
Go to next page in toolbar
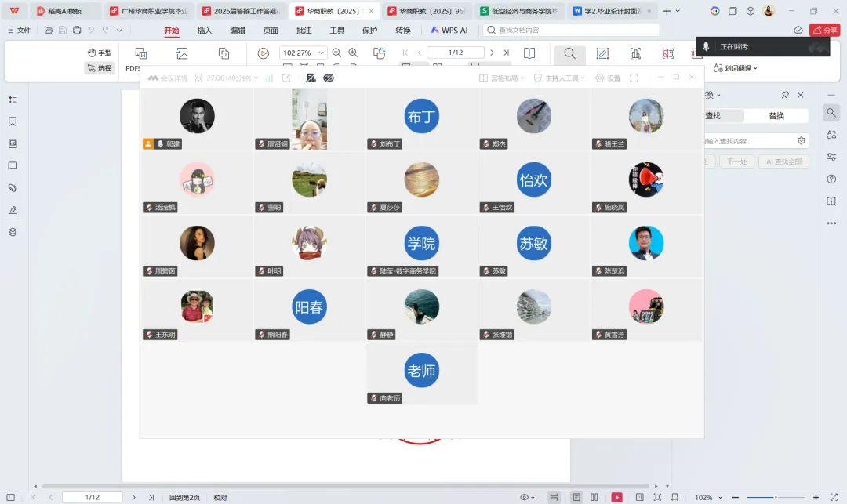(x=492, y=53)
